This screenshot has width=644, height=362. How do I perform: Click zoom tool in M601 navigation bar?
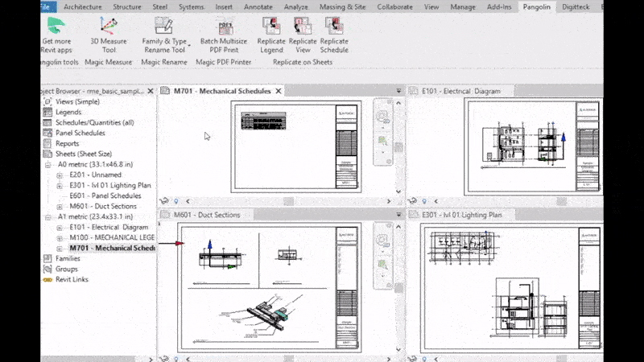[x=383, y=265]
